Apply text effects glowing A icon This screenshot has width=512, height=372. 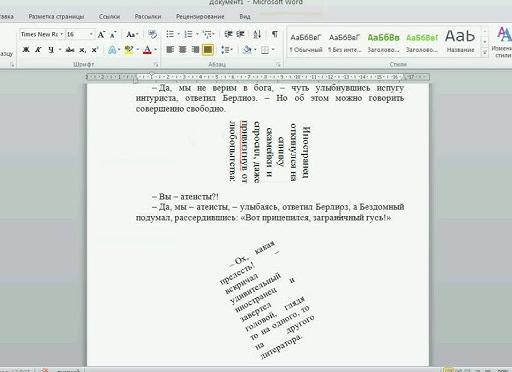pyautogui.click(x=112, y=50)
